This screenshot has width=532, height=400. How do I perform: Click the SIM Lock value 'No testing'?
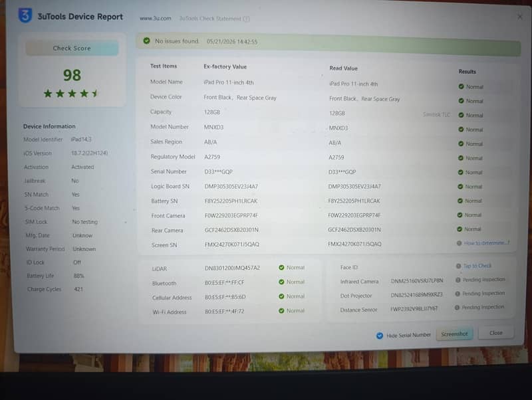[x=85, y=222]
